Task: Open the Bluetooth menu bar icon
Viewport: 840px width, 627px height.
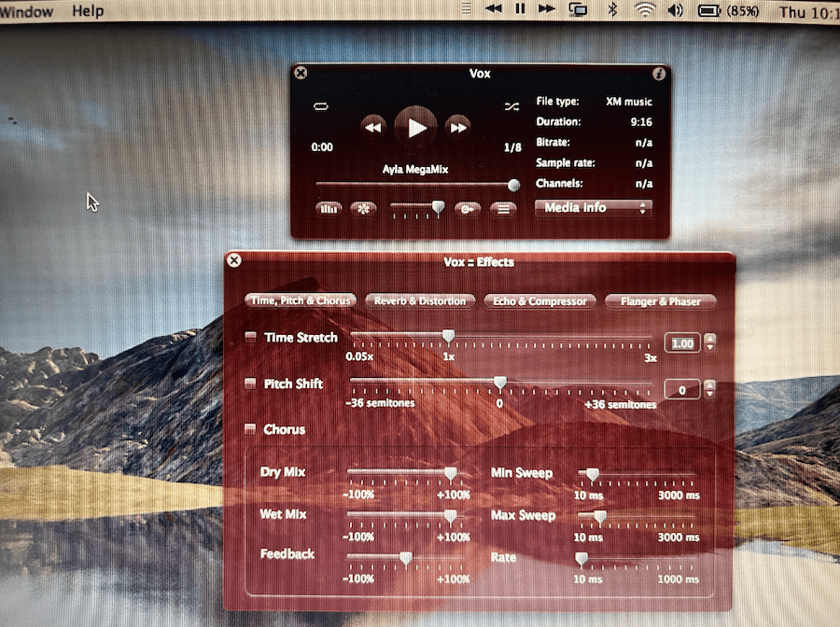Action: 613,9
